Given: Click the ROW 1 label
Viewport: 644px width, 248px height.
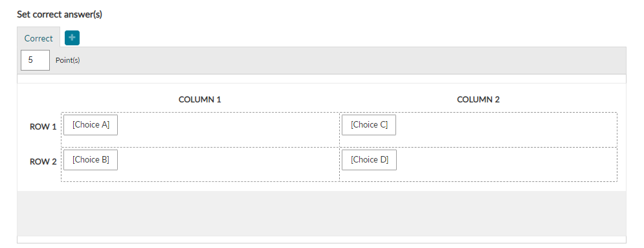Looking at the screenshot, I should [x=43, y=127].
